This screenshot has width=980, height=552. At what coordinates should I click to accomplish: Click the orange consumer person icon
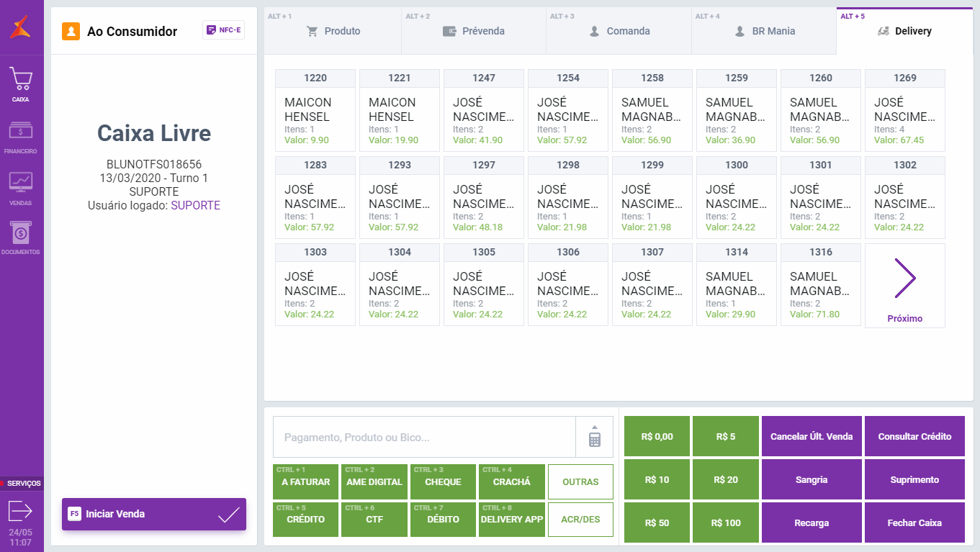[x=71, y=31]
